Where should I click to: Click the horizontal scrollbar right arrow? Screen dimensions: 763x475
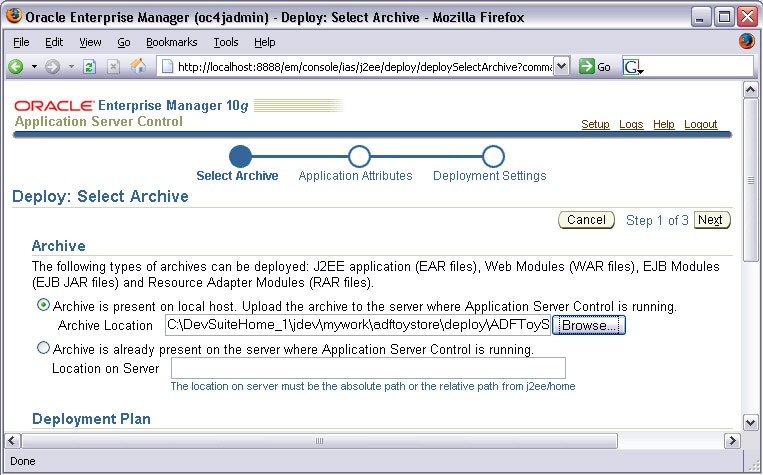[732, 441]
